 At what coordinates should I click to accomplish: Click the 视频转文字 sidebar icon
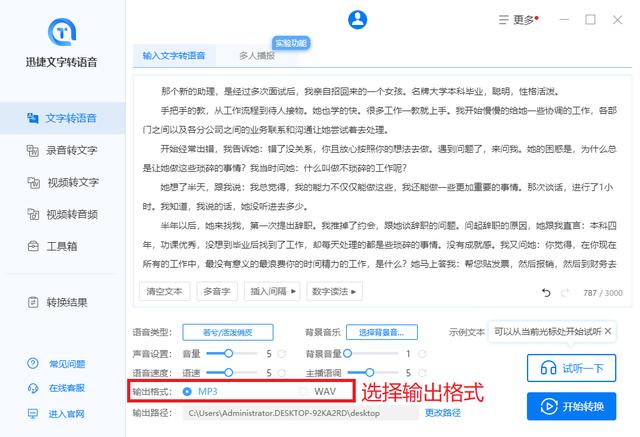33,182
